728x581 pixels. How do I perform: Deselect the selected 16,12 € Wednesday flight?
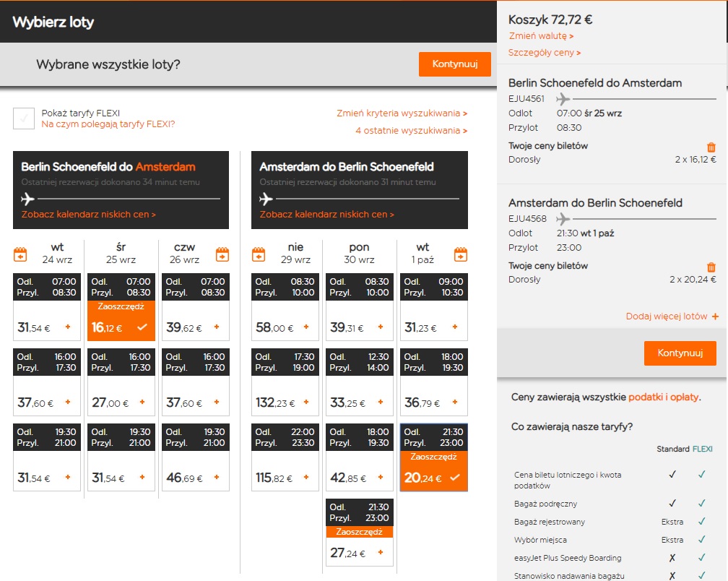click(x=121, y=321)
